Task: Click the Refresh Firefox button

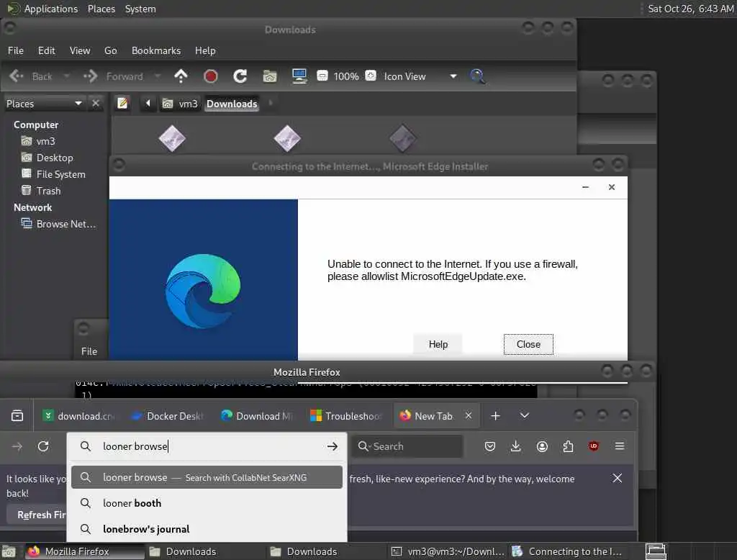Action: (37, 515)
